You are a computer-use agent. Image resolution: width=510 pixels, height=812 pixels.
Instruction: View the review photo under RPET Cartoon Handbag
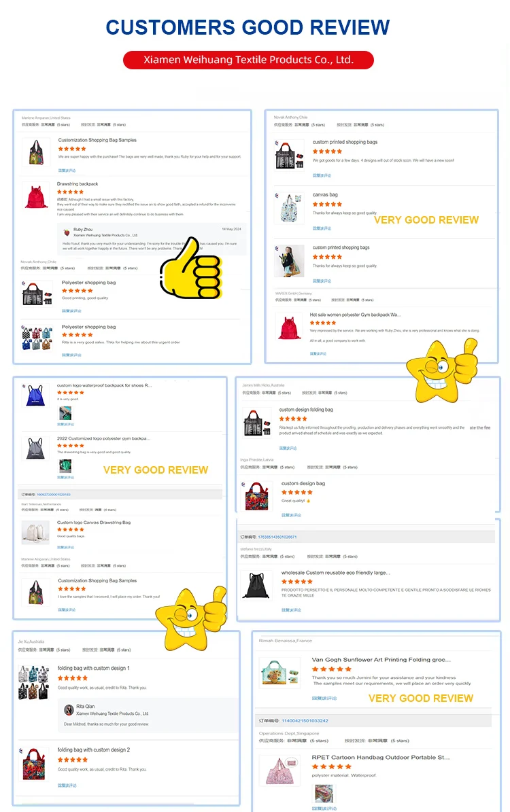(x=324, y=793)
